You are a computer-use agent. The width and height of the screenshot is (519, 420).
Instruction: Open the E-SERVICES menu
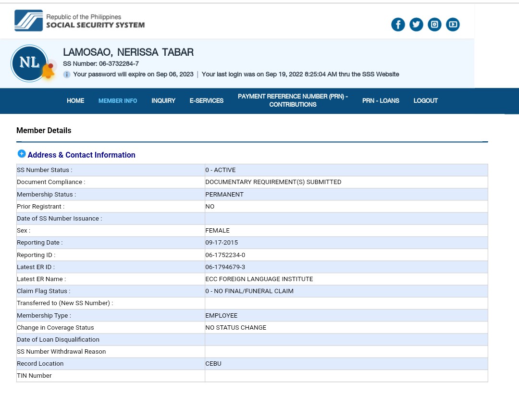click(207, 101)
